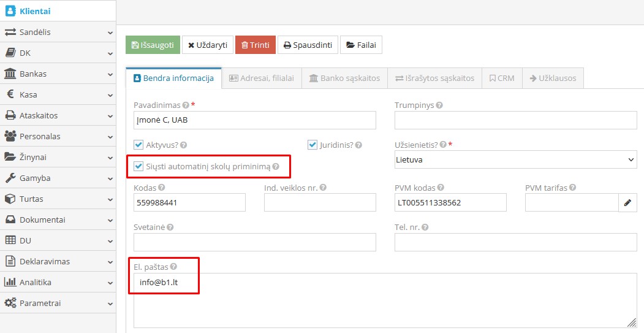The height and width of the screenshot is (333, 644).
Task: Toggle the Juridinis checkbox
Action: click(x=313, y=145)
